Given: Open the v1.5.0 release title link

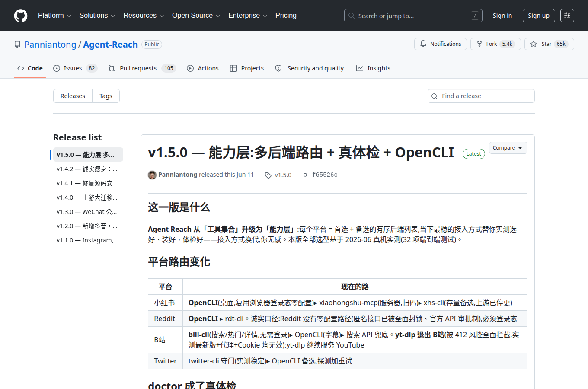Looking at the screenshot, I should [301, 153].
